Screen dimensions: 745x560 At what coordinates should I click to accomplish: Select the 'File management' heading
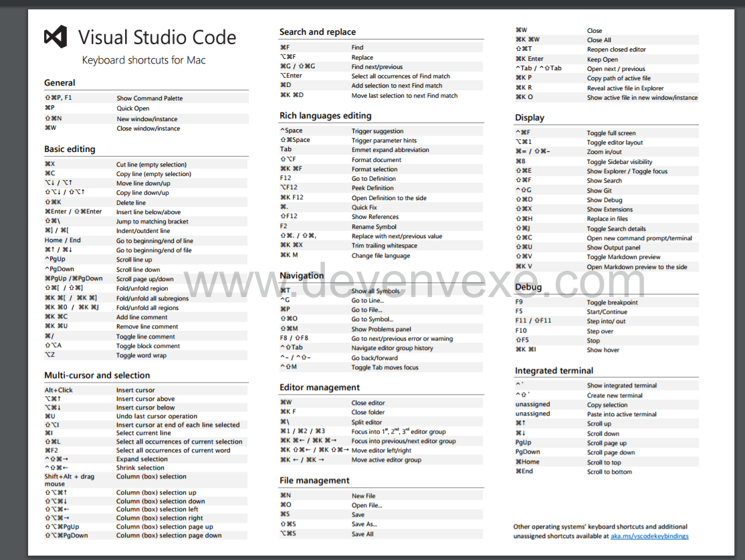click(314, 480)
